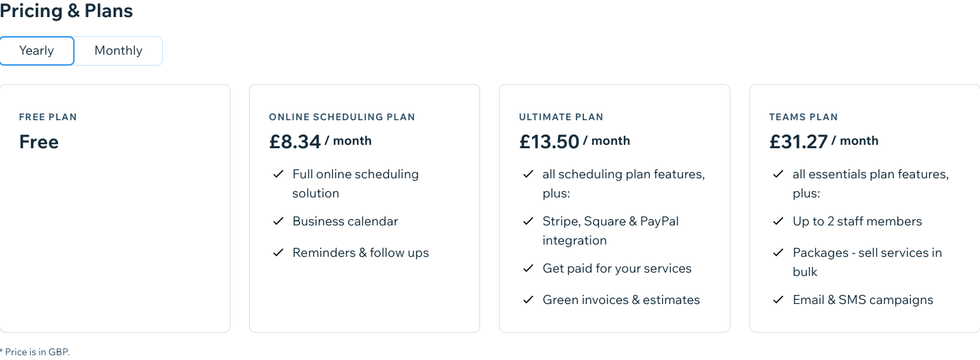Click checkmark next to Get paid for your services
The image size is (980, 360).
[528, 268]
